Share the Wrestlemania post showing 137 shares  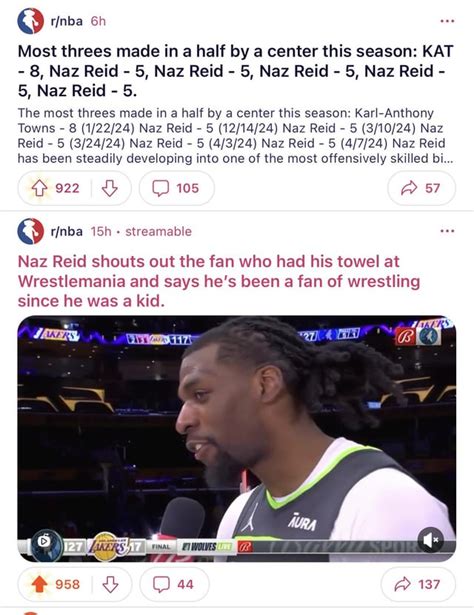pyautogui.click(x=418, y=584)
